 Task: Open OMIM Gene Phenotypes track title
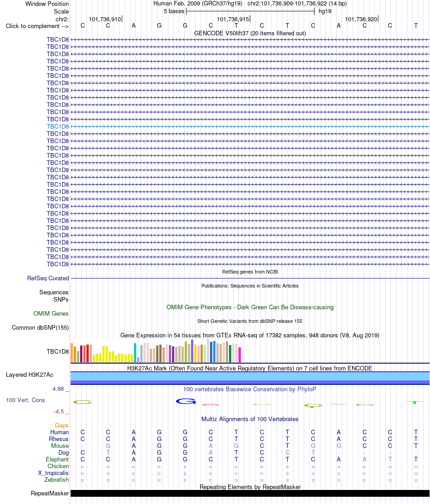coord(250,307)
